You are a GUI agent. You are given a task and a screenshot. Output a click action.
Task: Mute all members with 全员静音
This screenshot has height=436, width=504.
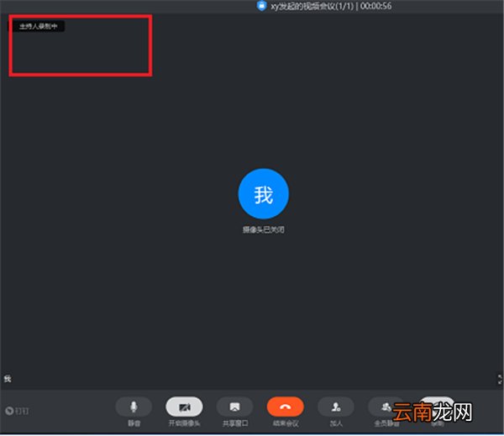coord(386,407)
